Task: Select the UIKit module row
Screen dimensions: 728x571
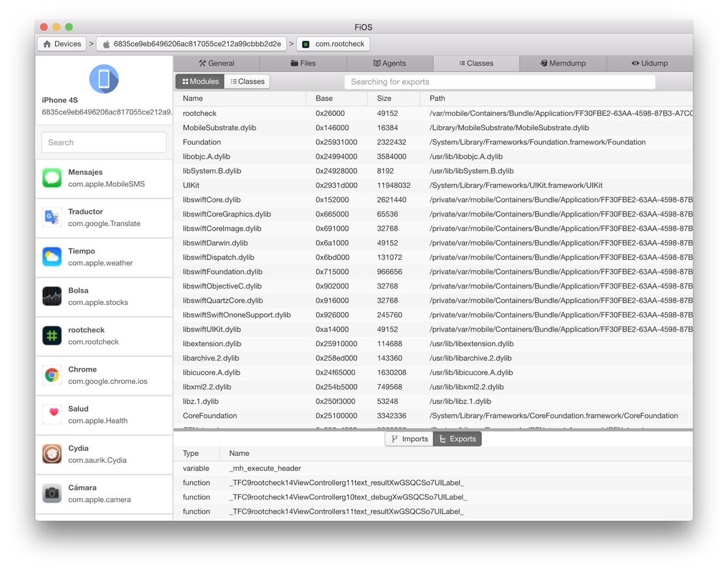Action: (433, 185)
